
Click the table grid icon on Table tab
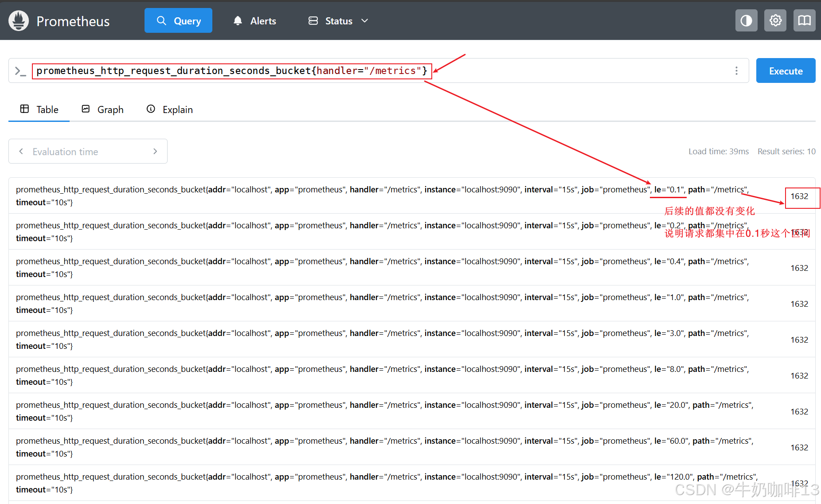coord(25,109)
